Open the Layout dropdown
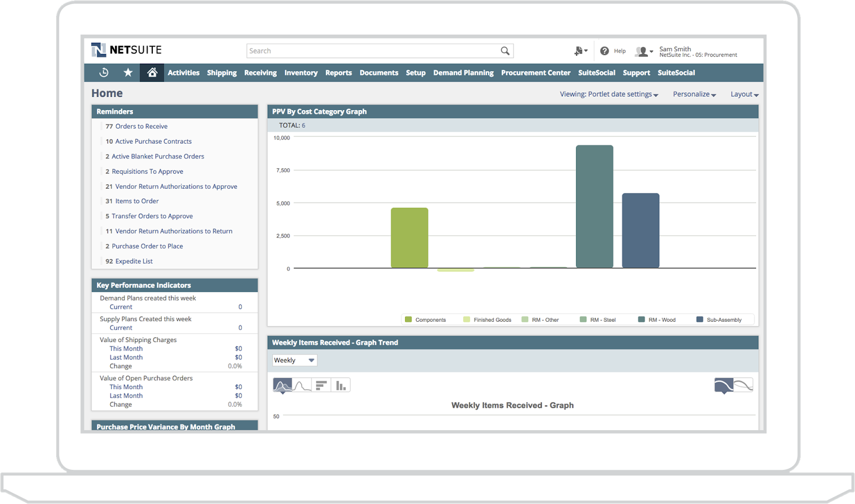The width and height of the screenshot is (855, 504). coord(744,94)
